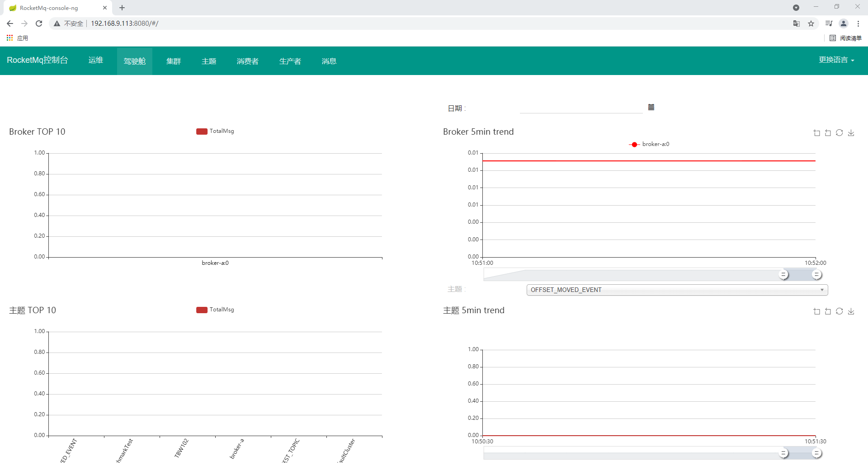Open a new browser tab

(122, 8)
